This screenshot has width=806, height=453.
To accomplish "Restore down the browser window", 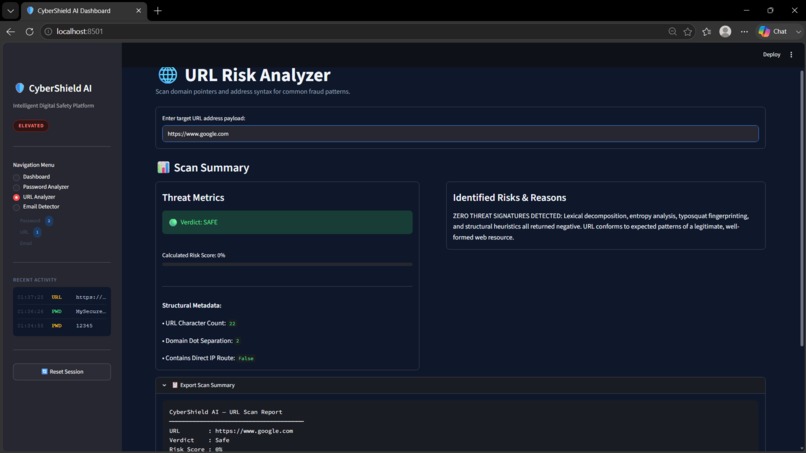I will click(x=770, y=10).
